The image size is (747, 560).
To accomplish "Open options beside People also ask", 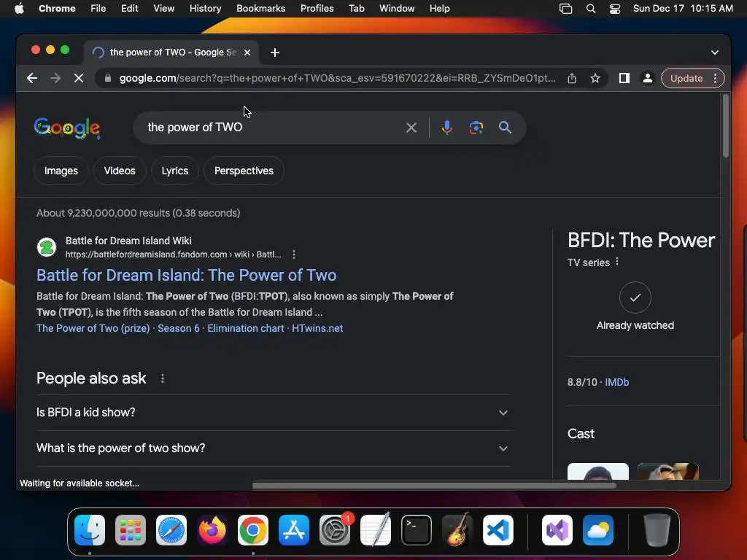I will point(163,378).
